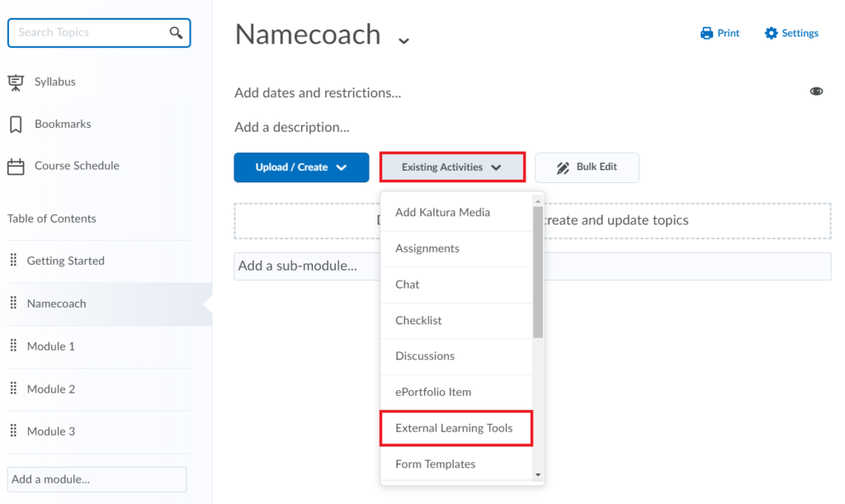Screen dimensions: 845x504
Task: Click the Add dates and restrictions link
Action: pos(318,92)
